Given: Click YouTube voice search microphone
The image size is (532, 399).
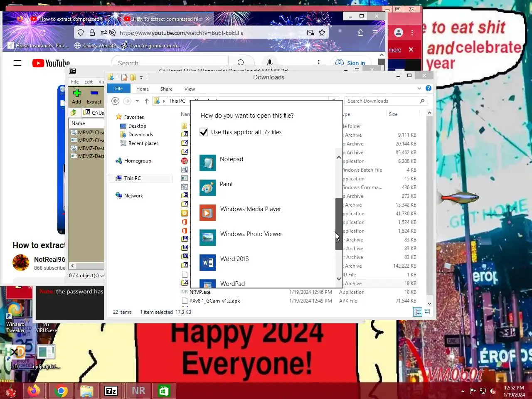Looking at the screenshot, I should pyautogui.click(x=269, y=63).
